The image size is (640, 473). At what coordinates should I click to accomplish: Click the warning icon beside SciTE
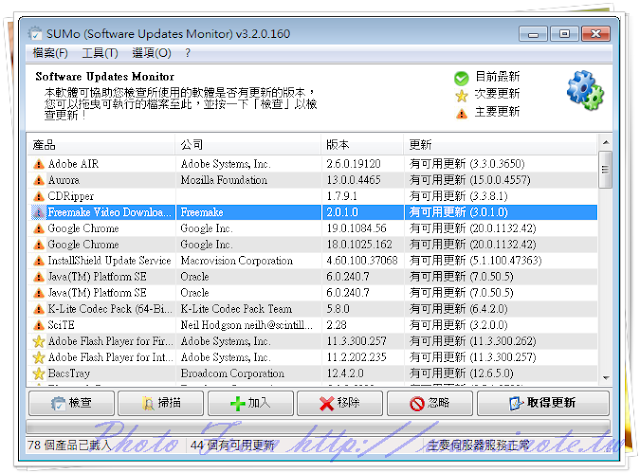click(39, 325)
